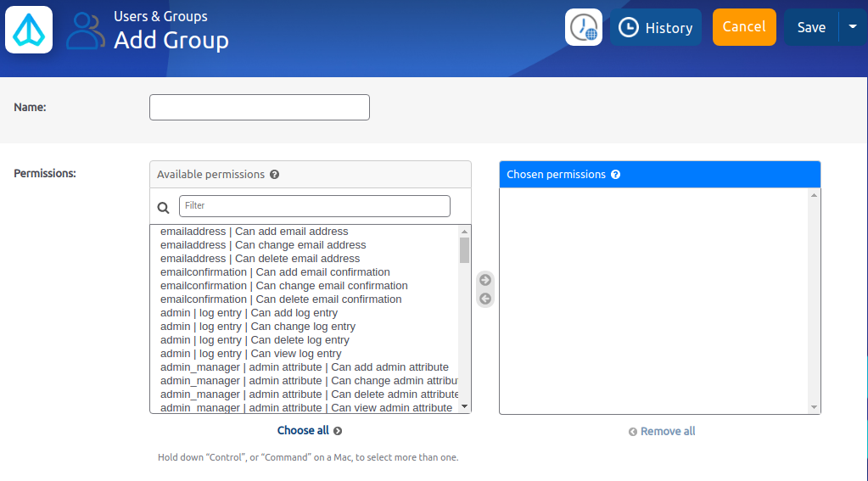Click the Choose all link
Viewport: 868px width, 481px height.
tap(310, 431)
